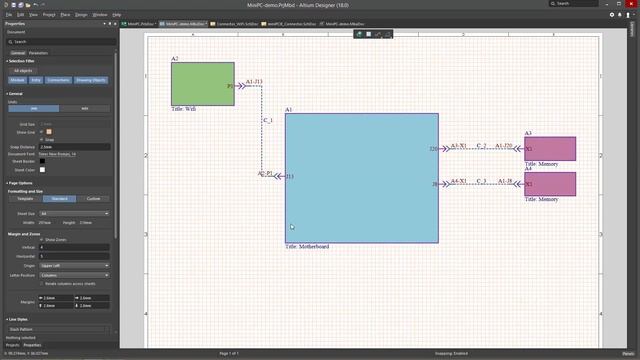Viewport: 640px width, 360px height.
Task: Open the Window menu
Action: 100,15
